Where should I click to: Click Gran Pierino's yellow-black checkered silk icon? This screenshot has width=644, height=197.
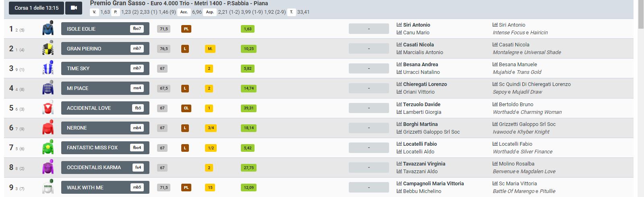click(48, 48)
